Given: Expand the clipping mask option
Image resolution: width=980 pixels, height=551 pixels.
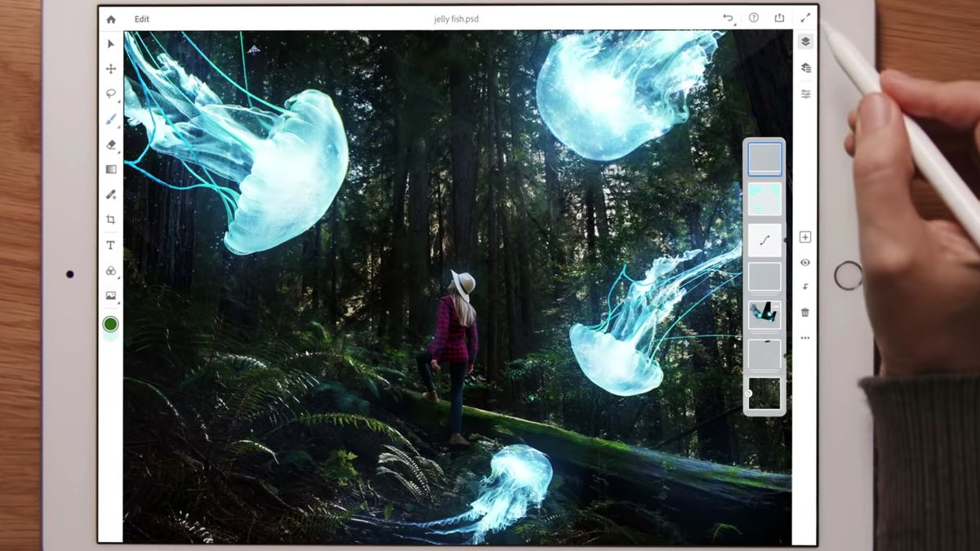Looking at the screenshot, I should pyautogui.click(x=804, y=287).
